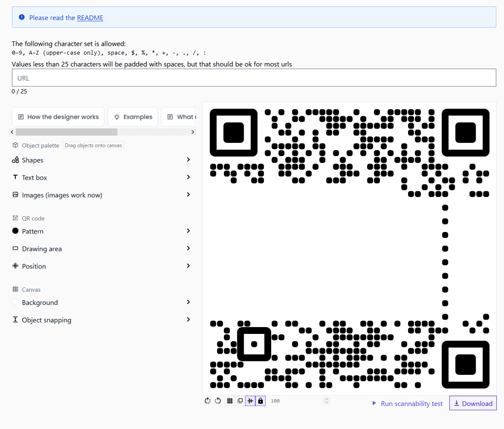Open the Examples tab
504x429 pixels.
pyautogui.click(x=133, y=117)
